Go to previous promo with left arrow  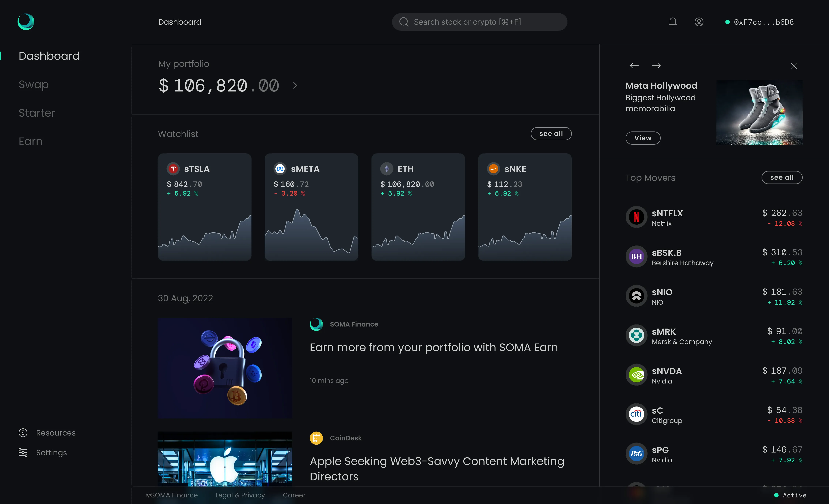click(634, 66)
